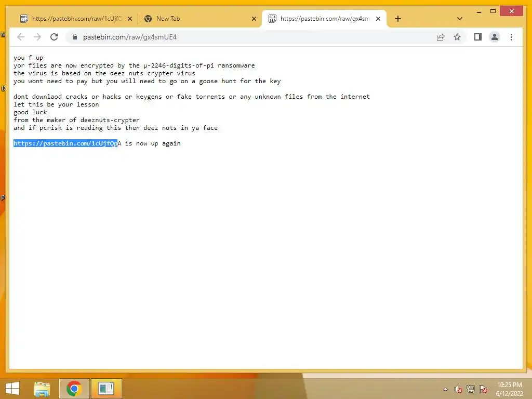Screen dimensions: 532x399
Task: Click 'from the maker of deeznuts-crypter' line
Action: click(76, 120)
